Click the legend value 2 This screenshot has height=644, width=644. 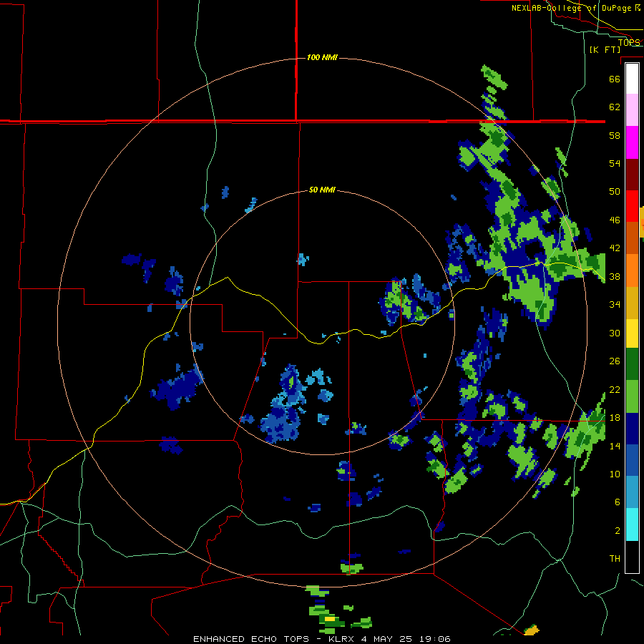tap(618, 531)
